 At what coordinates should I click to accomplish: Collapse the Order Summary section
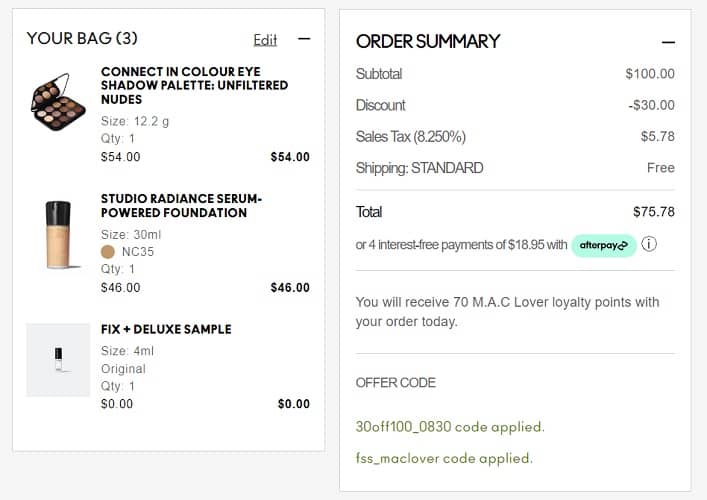[x=668, y=43]
